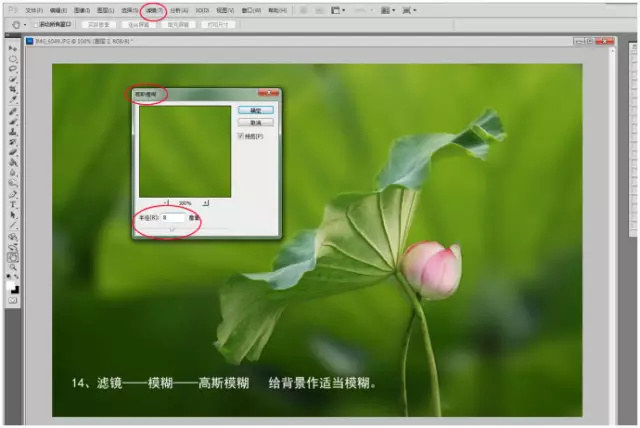Open the 选择(S) menu
The width and height of the screenshot is (640, 428).
tap(129, 10)
